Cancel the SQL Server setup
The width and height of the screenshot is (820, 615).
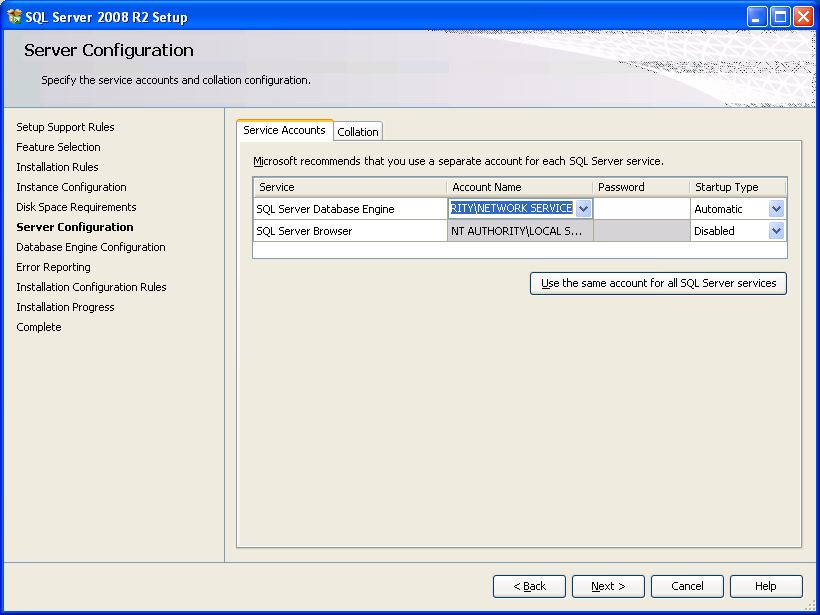pyautogui.click(x=687, y=586)
